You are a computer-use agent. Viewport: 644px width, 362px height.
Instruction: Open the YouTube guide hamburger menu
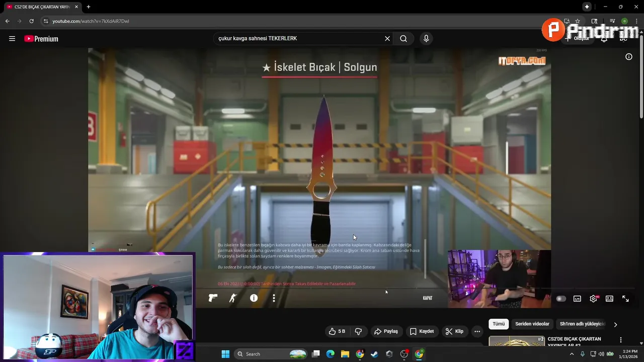(12, 39)
